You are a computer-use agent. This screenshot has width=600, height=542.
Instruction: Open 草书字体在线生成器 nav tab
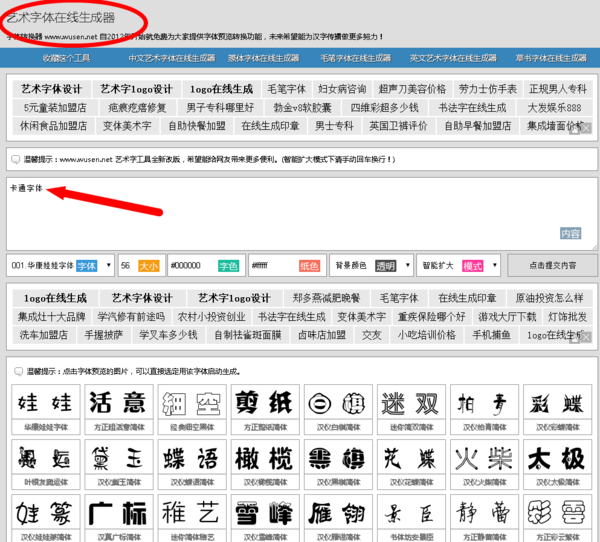click(551, 58)
